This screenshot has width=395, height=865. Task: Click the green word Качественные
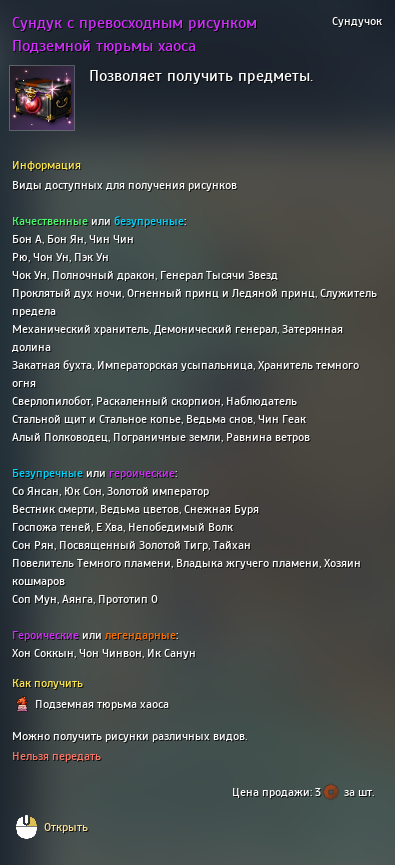[x=50, y=221]
